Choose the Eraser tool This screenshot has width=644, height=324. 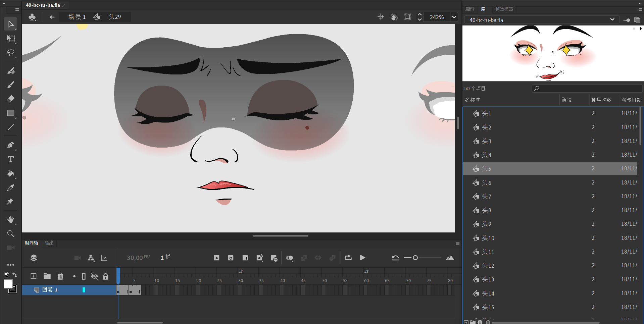click(11, 99)
